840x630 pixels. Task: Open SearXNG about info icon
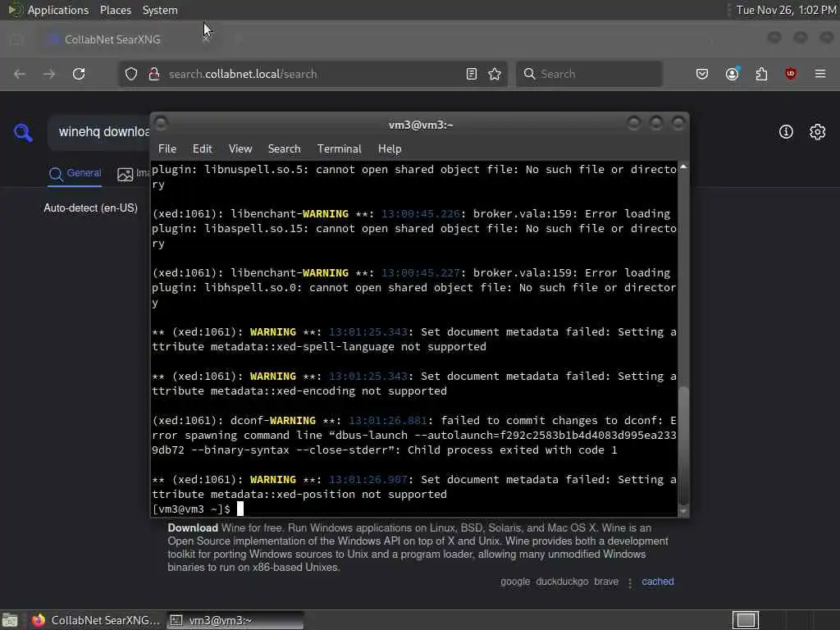tap(786, 132)
